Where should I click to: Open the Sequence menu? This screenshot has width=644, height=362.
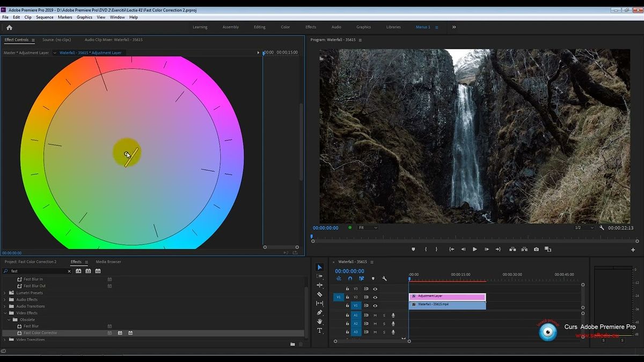click(45, 17)
